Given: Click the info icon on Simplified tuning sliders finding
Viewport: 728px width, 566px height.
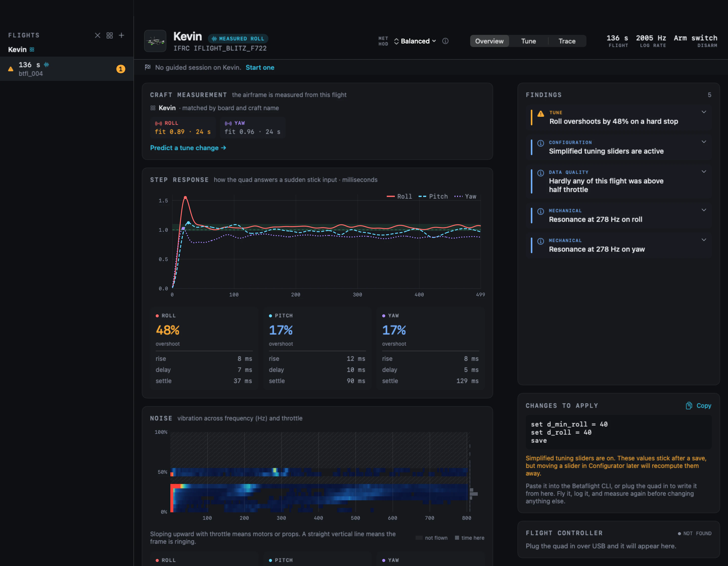Looking at the screenshot, I should coord(541,143).
